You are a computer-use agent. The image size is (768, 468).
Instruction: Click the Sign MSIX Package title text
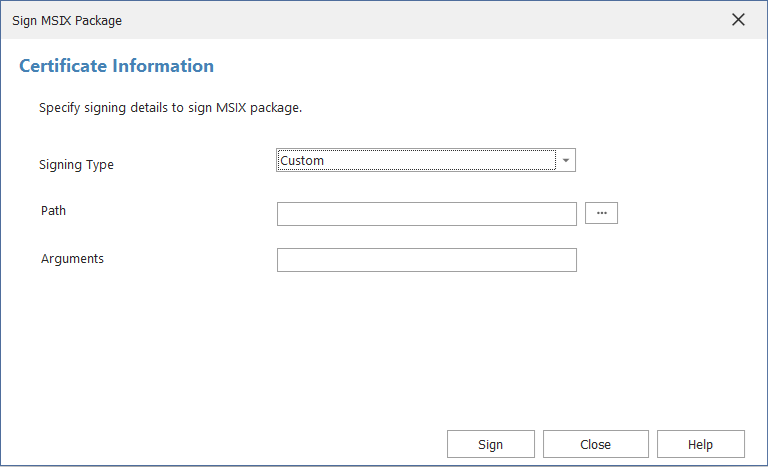click(x=67, y=20)
